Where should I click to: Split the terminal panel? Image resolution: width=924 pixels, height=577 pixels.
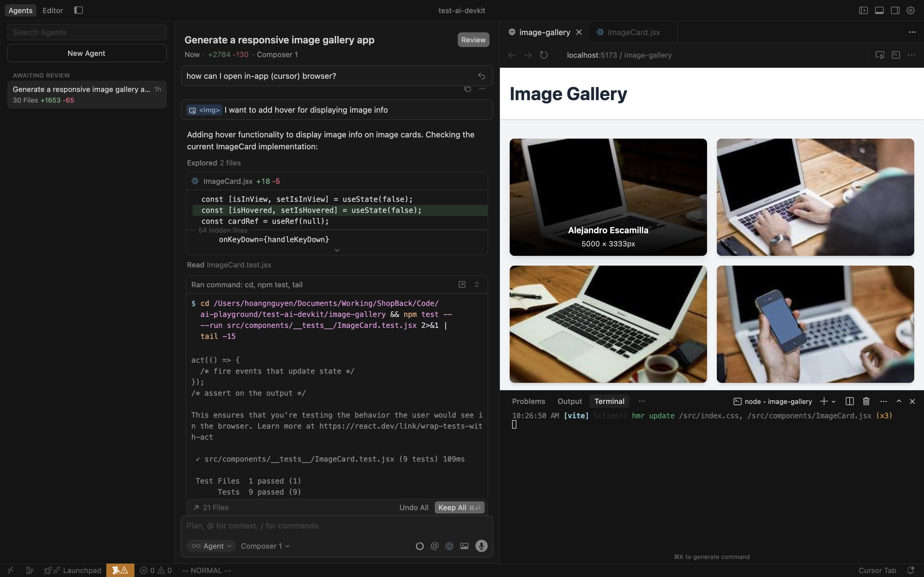(849, 401)
